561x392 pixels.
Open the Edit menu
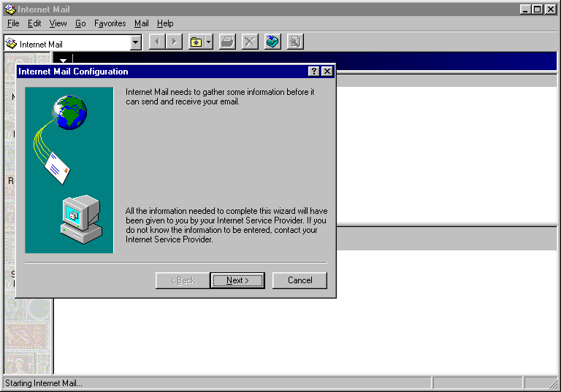(x=34, y=23)
